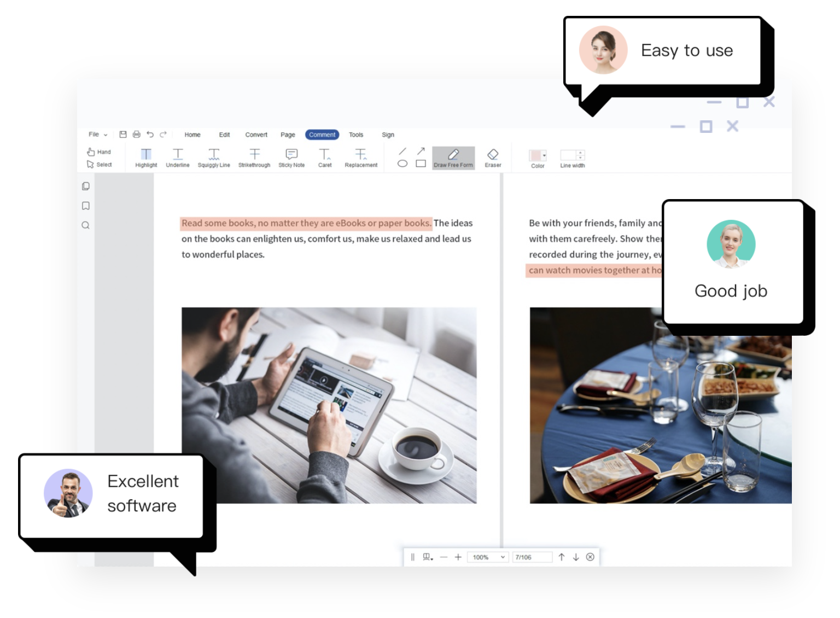Redo the last undone action

click(163, 135)
